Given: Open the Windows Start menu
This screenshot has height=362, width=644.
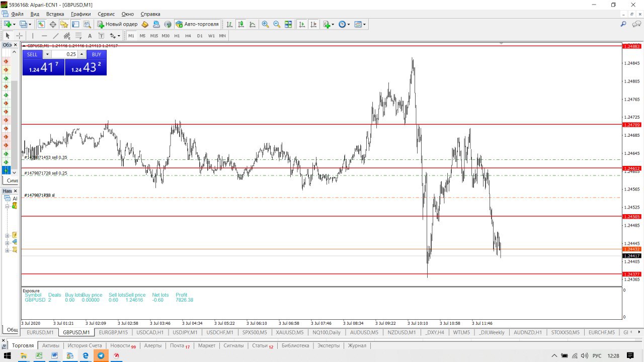Looking at the screenshot, I should (x=8, y=355).
